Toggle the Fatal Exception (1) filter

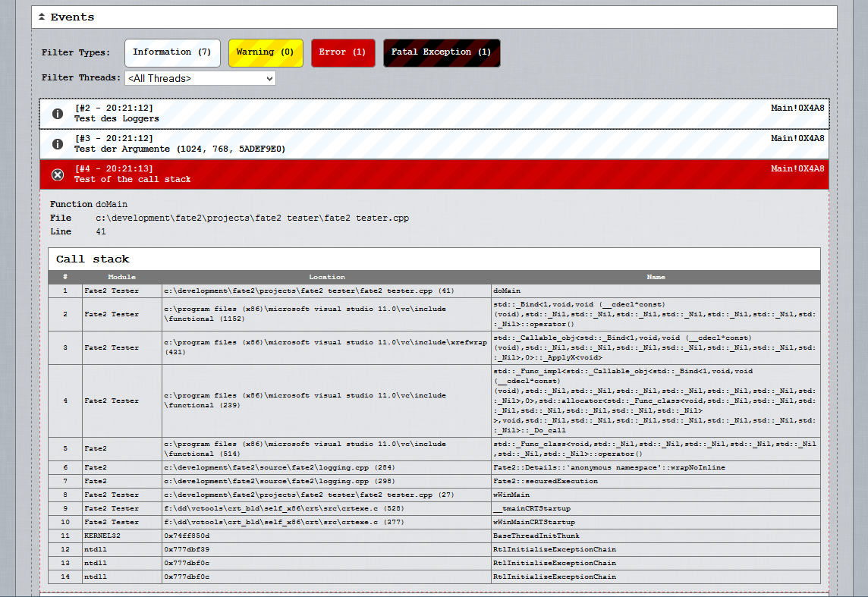tap(441, 52)
